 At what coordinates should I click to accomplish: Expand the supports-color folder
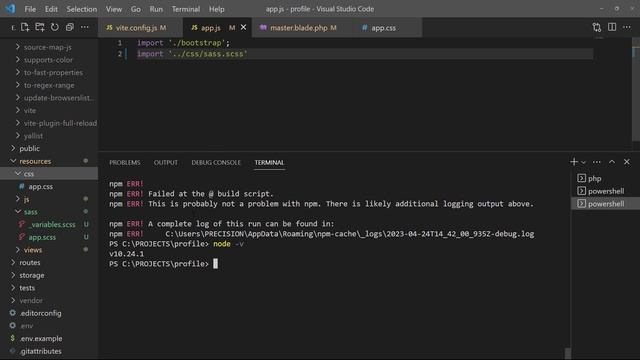49,60
